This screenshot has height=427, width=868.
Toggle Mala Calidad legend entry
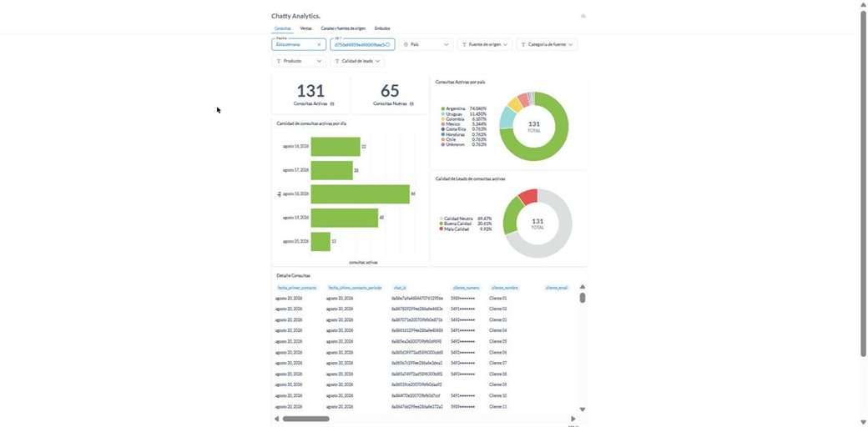(466, 229)
